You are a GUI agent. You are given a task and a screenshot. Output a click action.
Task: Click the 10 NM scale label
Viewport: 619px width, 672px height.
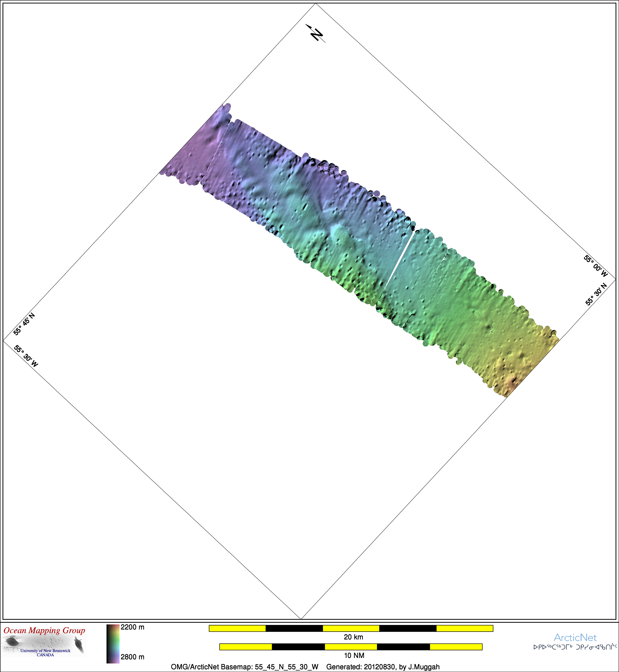pos(354,655)
